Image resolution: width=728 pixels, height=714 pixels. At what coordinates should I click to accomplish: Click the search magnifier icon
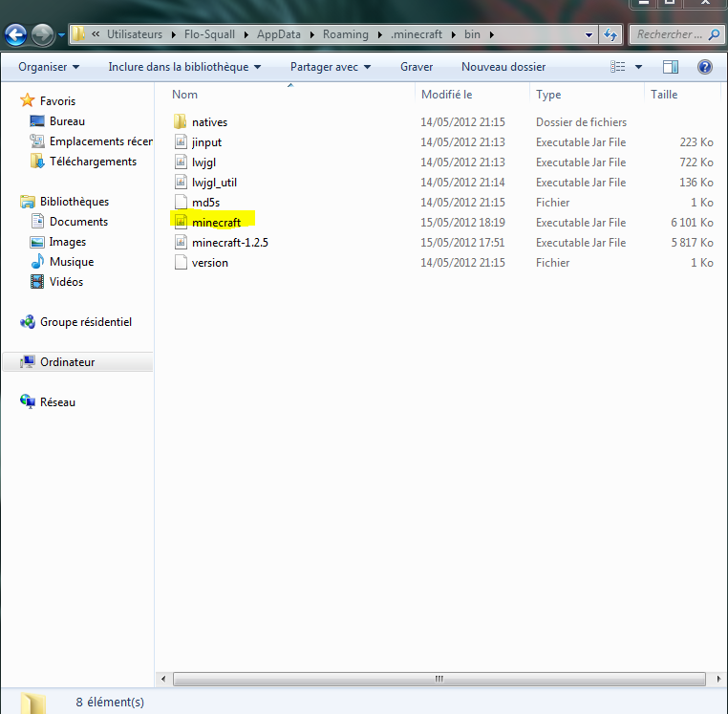point(715,34)
